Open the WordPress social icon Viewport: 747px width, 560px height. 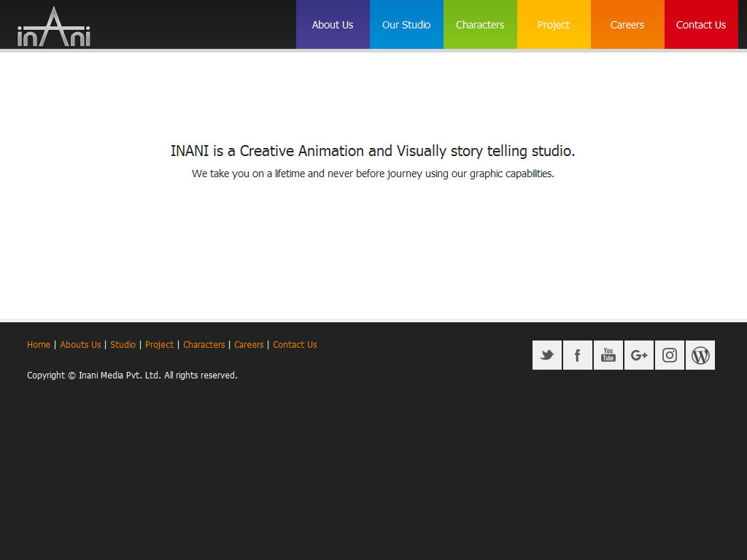coord(700,355)
